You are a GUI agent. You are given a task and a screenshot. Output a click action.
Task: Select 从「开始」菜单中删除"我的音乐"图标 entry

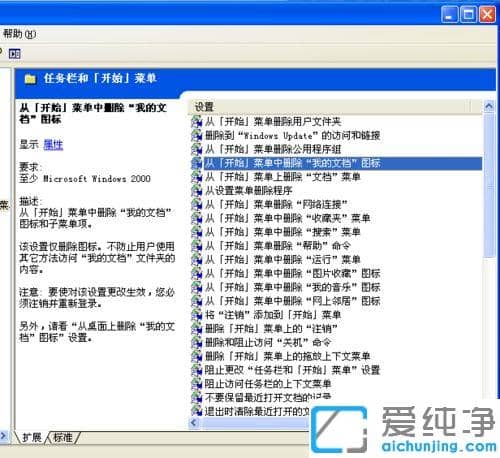[292, 287]
